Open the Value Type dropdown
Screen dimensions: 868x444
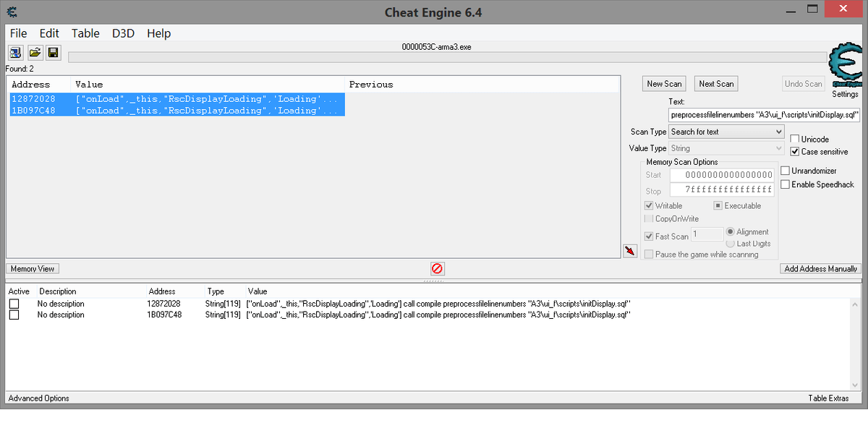tap(726, 148)
